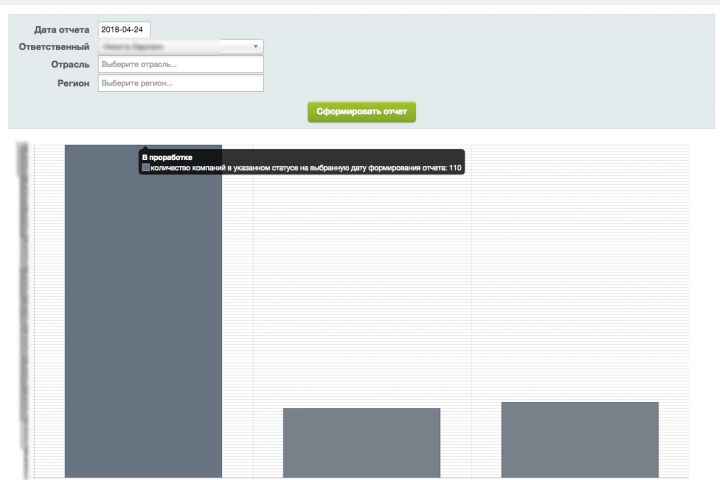The image size is (720, 480).
Task: Click the Ответственный label
Action: 54,47
